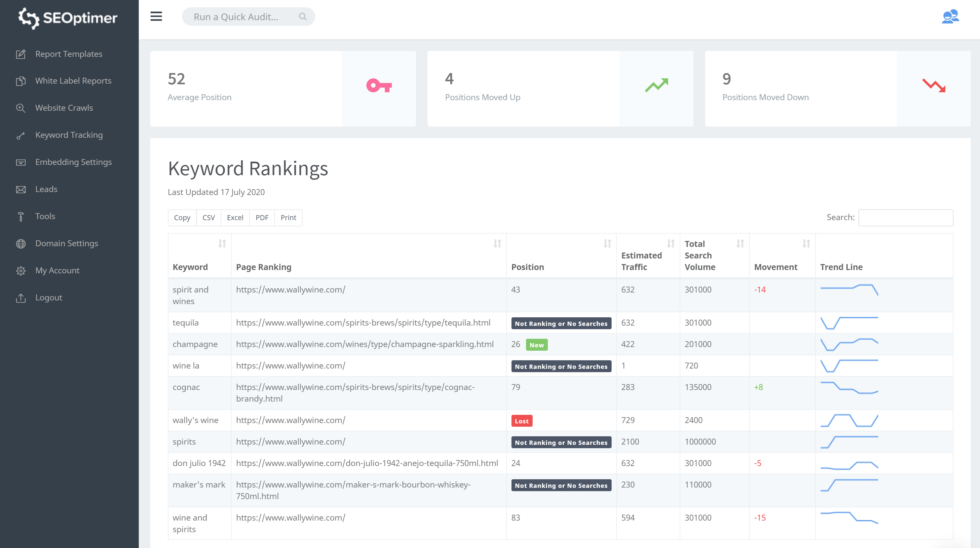Click the Tools sidebar icon
This screenshot has height=548, width=980.
pos(21,215)
